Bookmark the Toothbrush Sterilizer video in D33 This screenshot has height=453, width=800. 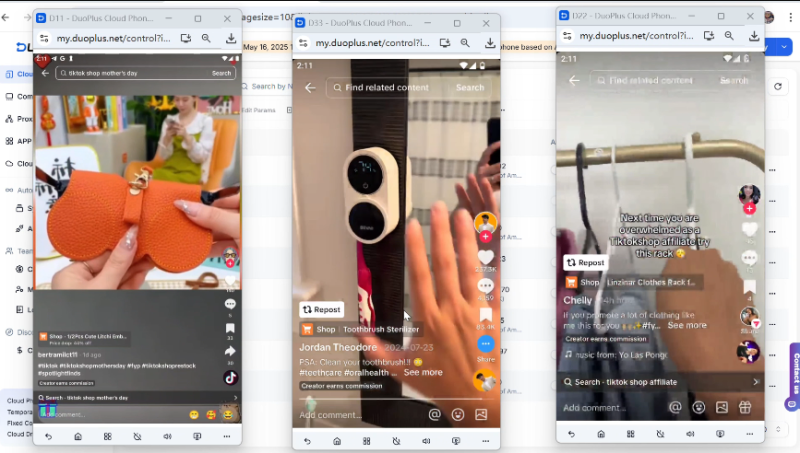point(486,314)
